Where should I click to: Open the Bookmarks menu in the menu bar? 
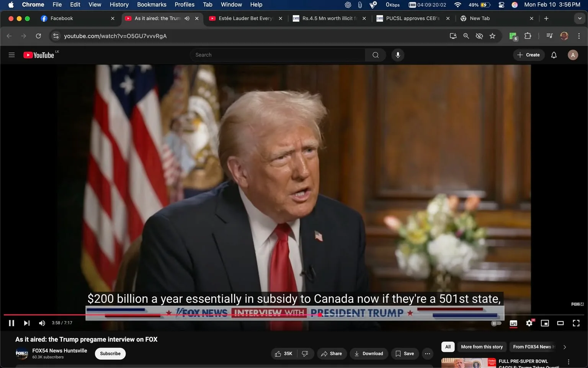152,5
